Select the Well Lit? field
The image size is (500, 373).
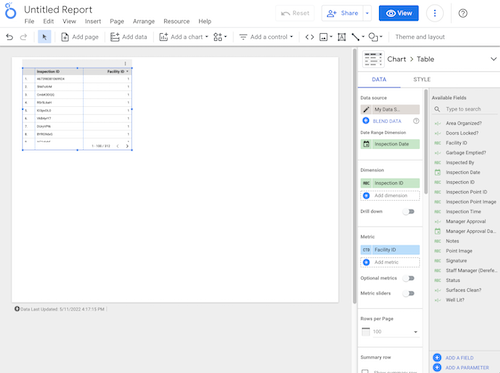pyautogui.click(x=455, y=300)
